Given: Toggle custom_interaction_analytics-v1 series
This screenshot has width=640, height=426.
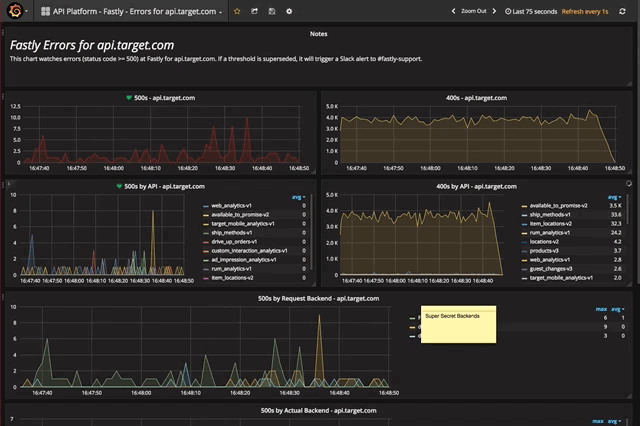Looking at the screenshot, I should [249, 251].
